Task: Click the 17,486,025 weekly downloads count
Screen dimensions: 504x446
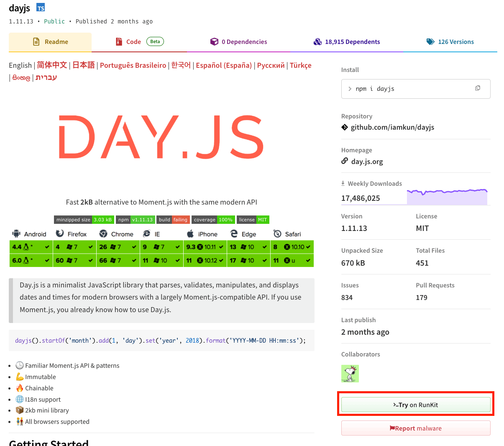Action: [361, 198]
